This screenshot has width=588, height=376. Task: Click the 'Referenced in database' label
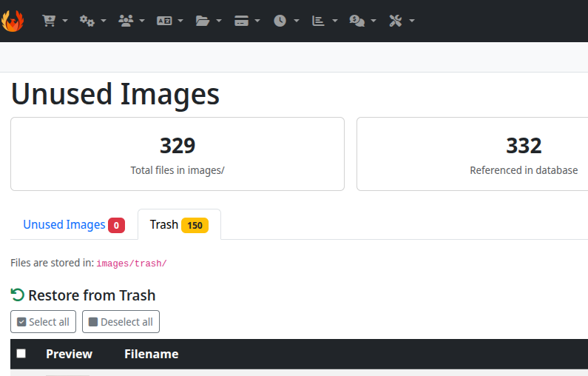(x=524, y=170)
